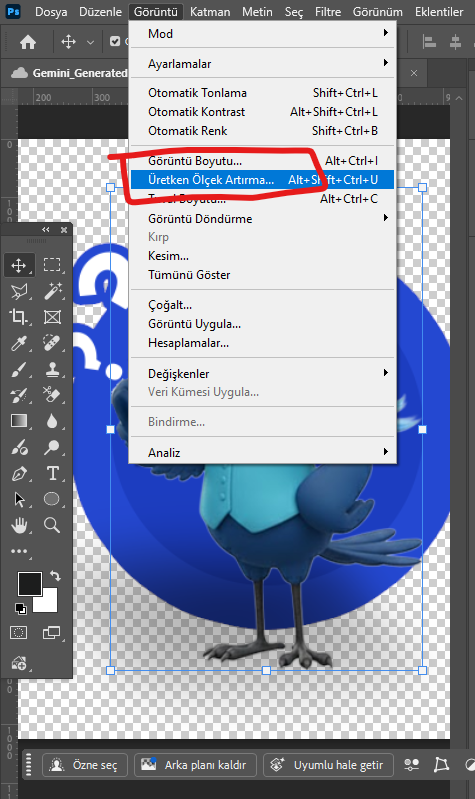The width and height of the screenshot is (475, 799).
Task: Open the Move tool preset dropdown arrow
Action: tap(90, 42)
